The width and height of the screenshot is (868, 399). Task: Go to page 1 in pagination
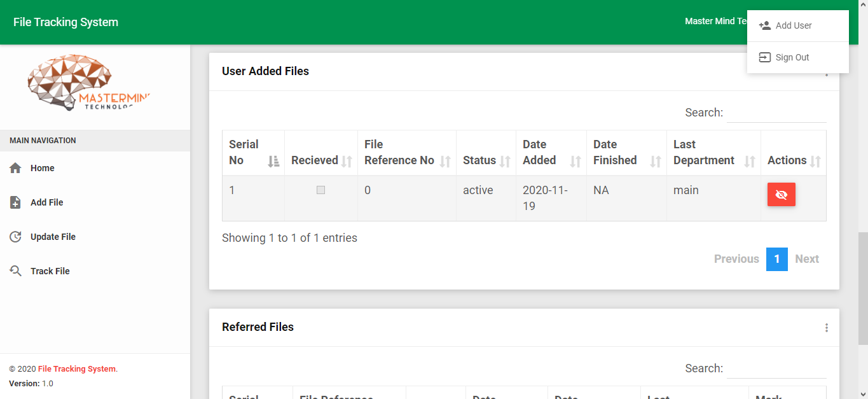776,259
